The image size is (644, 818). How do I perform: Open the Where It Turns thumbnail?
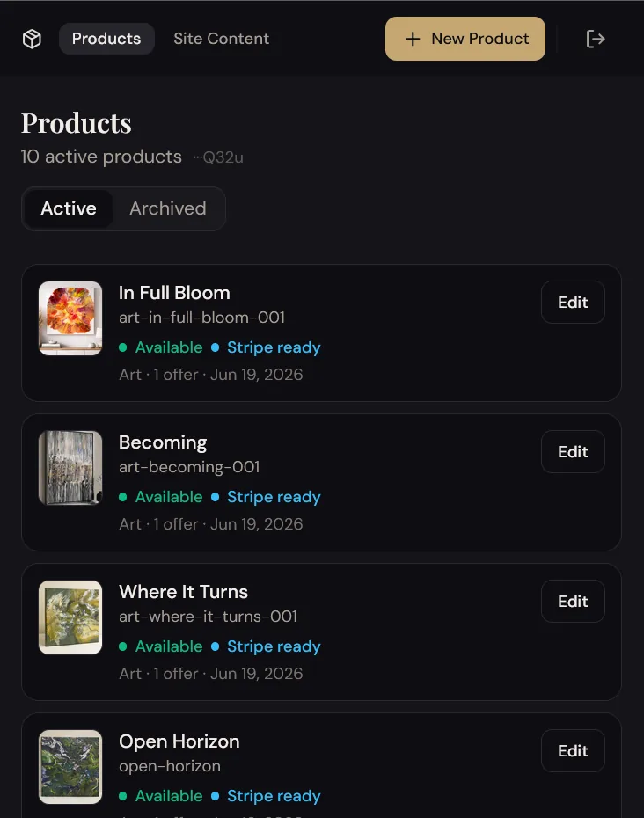[x=70, y=617]
